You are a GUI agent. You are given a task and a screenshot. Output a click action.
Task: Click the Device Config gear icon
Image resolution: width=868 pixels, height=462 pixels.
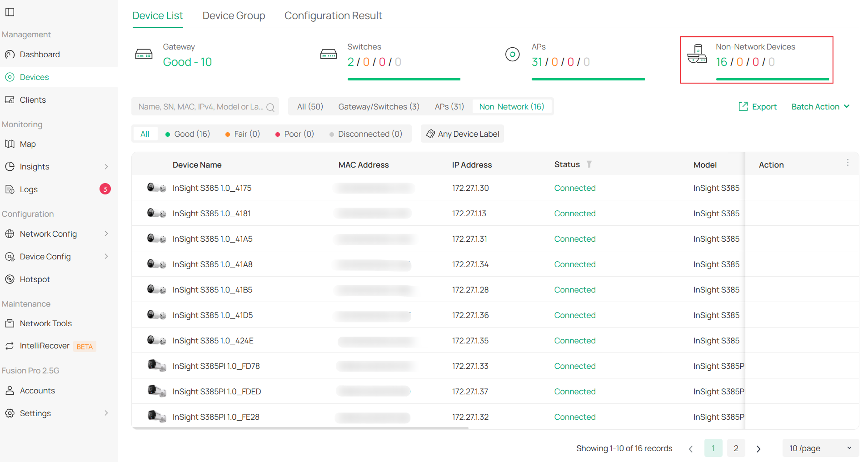[x=10, y=257]
